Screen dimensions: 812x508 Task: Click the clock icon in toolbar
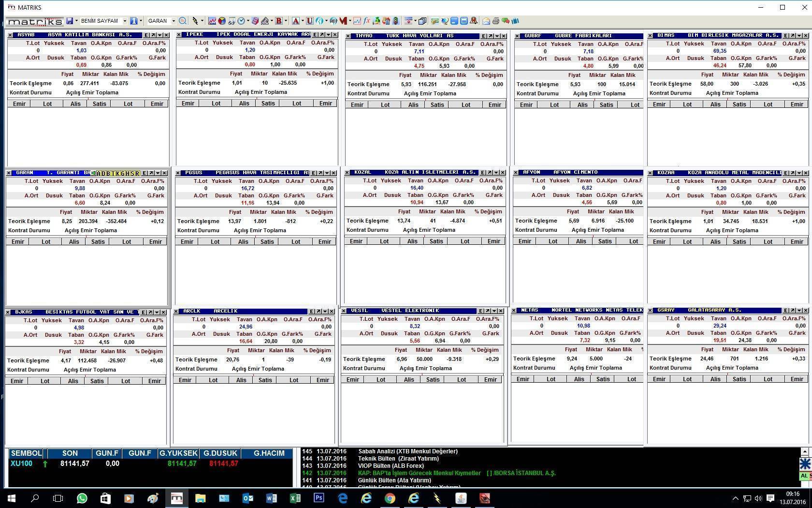click(x=242, y=21)
